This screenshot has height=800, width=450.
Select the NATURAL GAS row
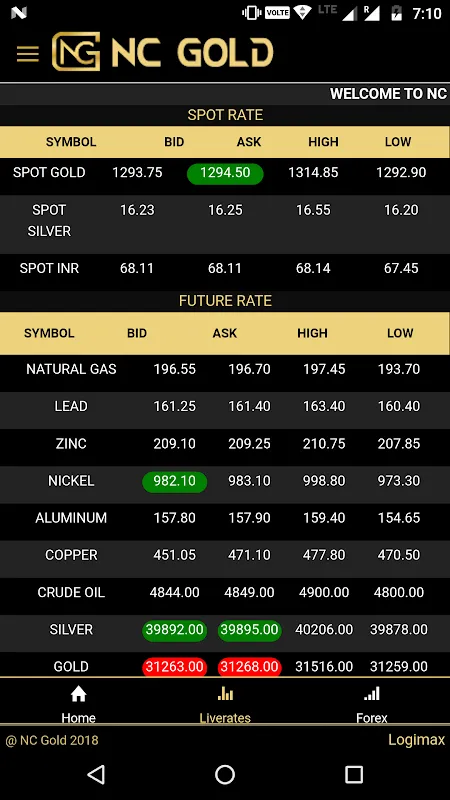coord(225,369)
